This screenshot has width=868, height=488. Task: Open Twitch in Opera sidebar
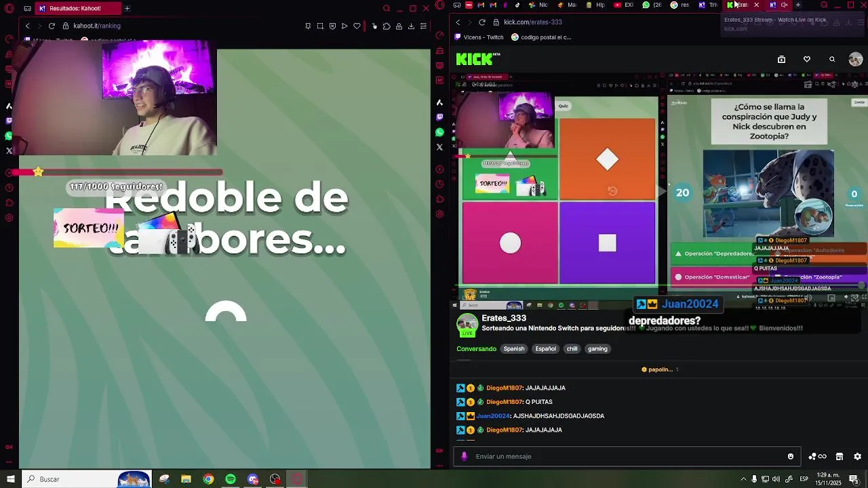coord(439,117)
